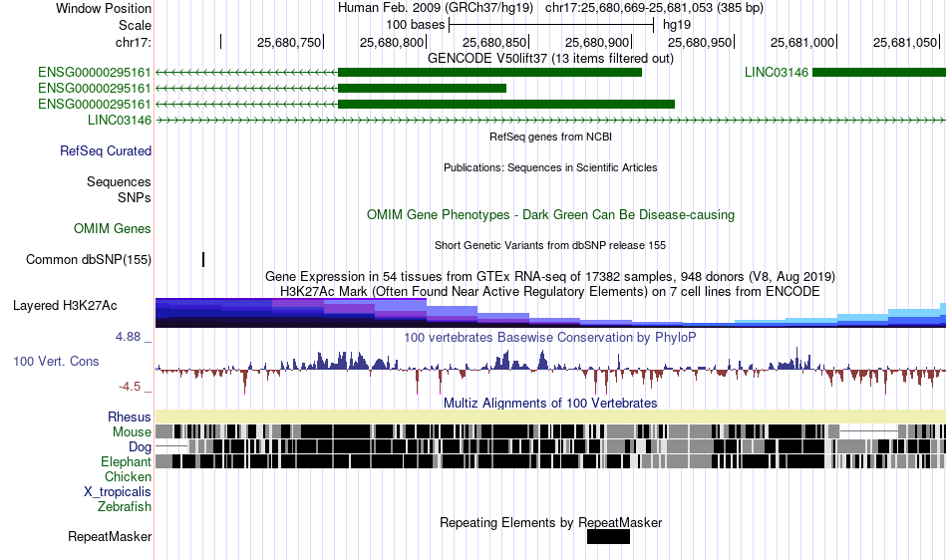
Task: Click the 100 Vert. Cons label
Action: [56, 361]
